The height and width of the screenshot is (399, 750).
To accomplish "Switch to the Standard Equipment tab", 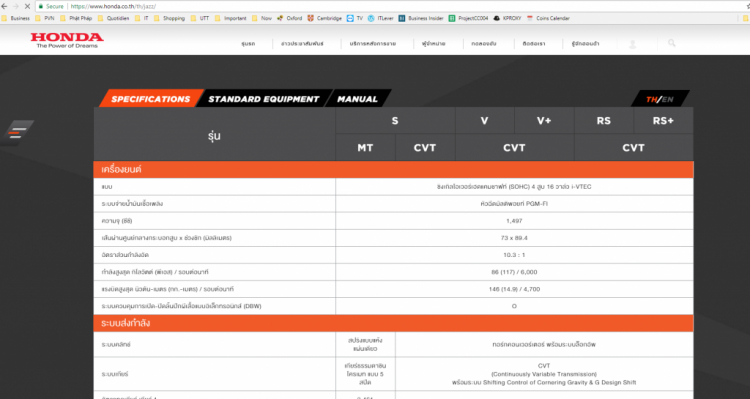I will [264, 99].
